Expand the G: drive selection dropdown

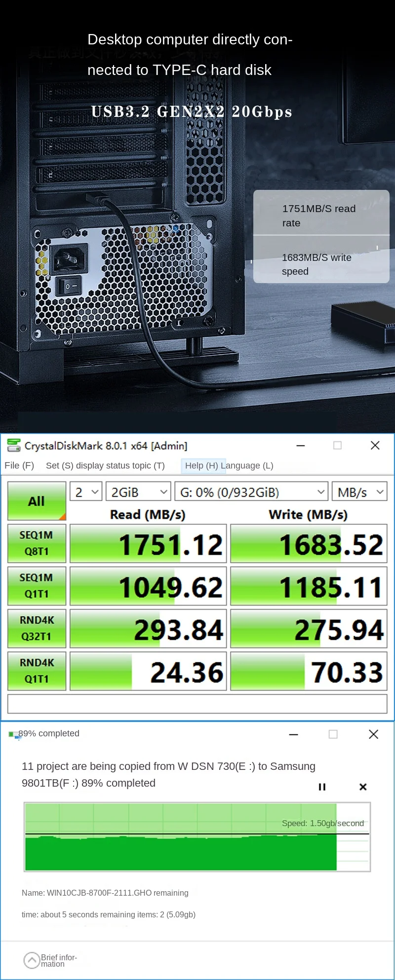pos(251,492)
